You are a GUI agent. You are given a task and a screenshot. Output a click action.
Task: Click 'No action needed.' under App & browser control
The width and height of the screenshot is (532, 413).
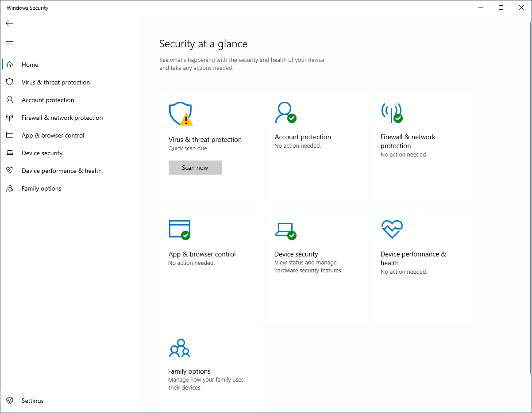coord(192,263)
